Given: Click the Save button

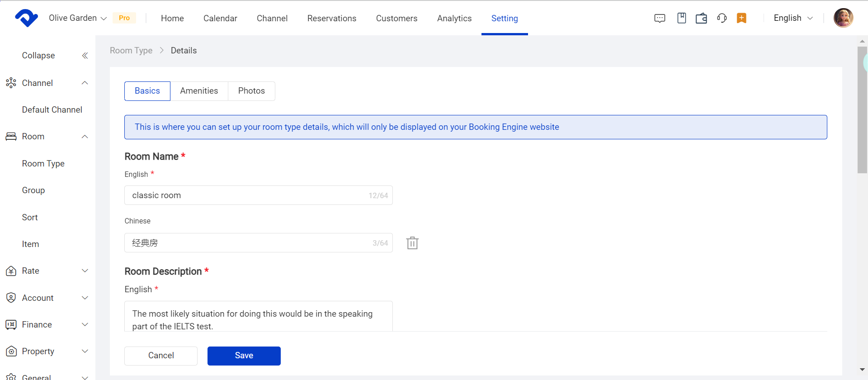Looking at the screenshot, I should coord(244,356).
